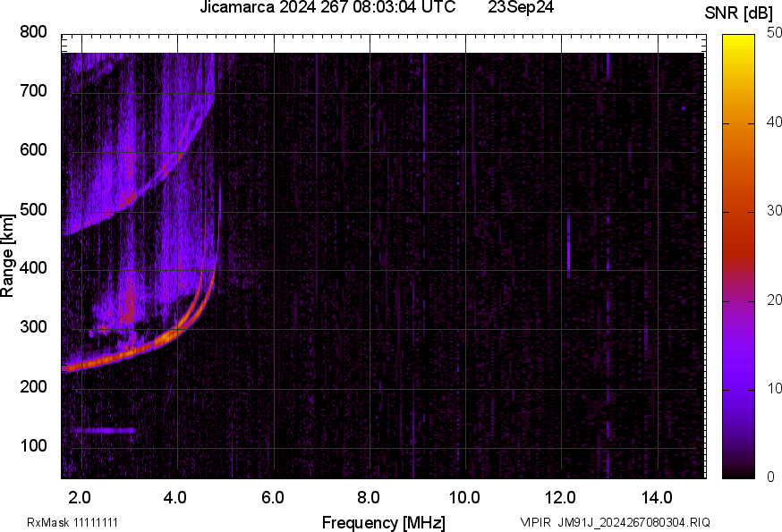The width and height of the screenshot is (782, 532).
Task: Click the 'SNR [dB]' colorbar title
Action: pos(738,13)
